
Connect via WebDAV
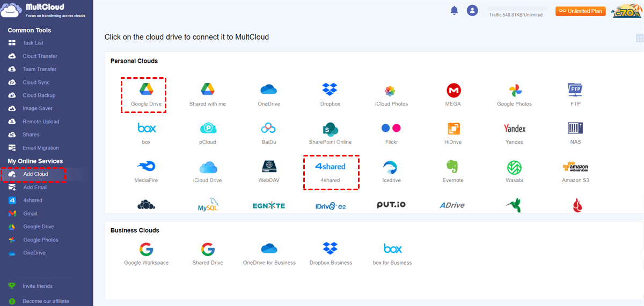coord(269,171)
